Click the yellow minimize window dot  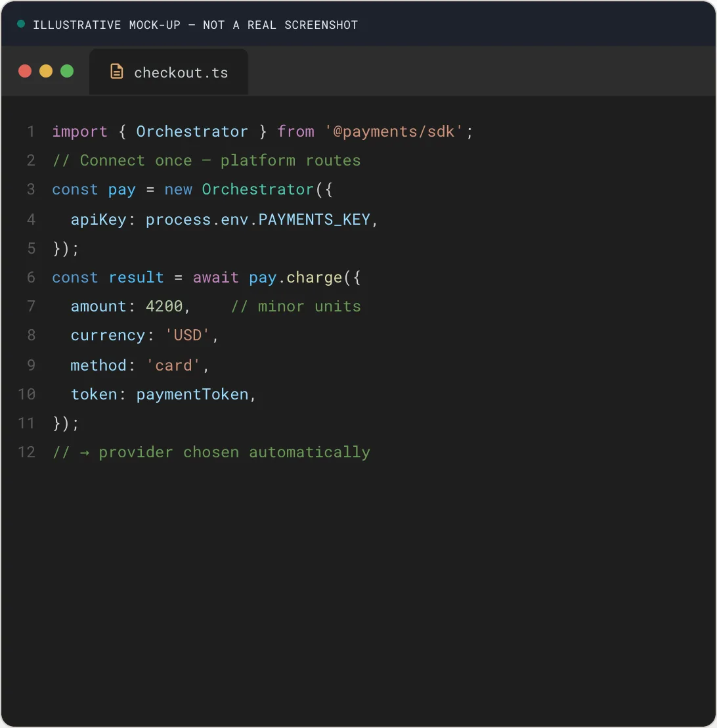(46, 71)
